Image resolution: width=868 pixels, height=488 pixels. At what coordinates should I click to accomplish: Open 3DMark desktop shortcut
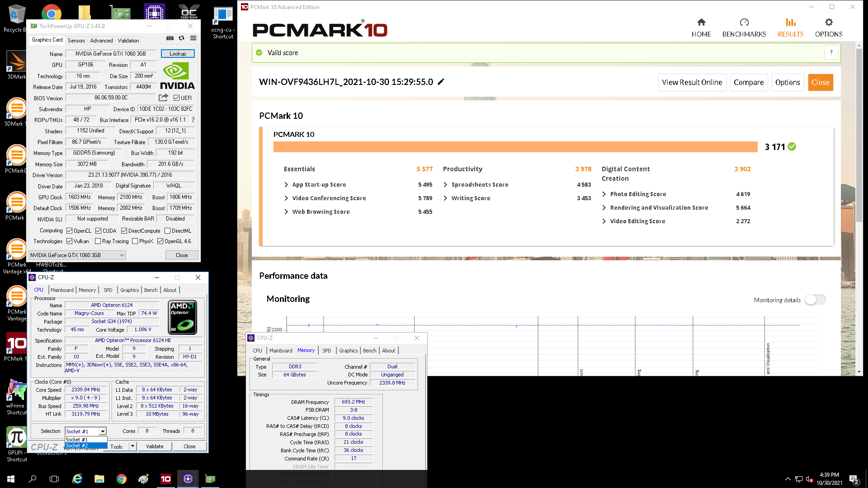[16, 66]
